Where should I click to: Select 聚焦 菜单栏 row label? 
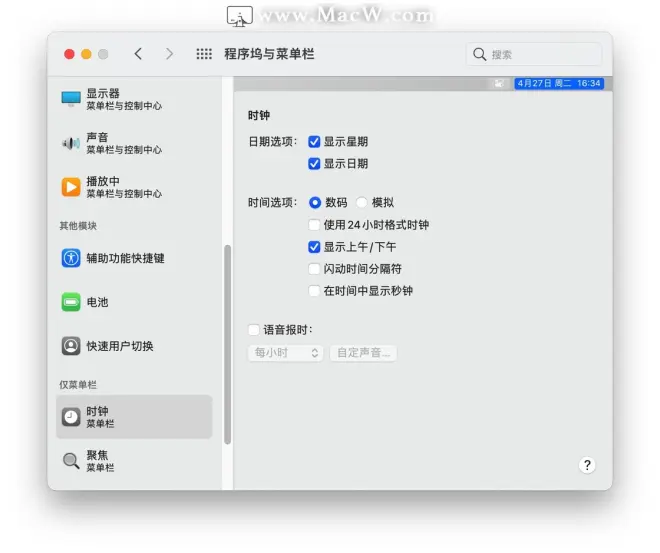coord(100,461)
